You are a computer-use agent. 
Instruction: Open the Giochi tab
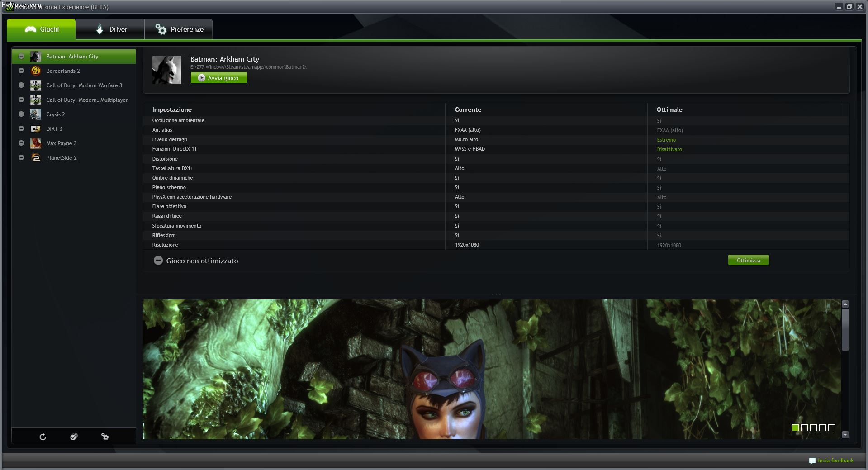coord(41,29)
